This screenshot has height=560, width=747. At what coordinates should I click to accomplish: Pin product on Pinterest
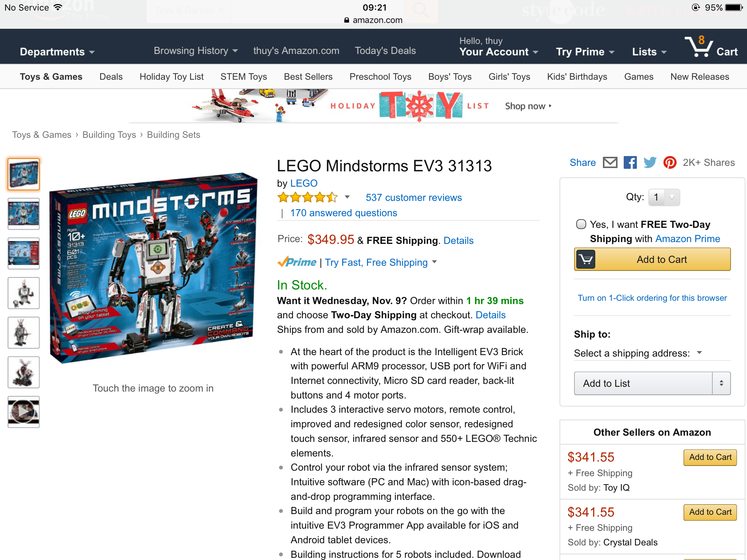[x=670, y=163]
